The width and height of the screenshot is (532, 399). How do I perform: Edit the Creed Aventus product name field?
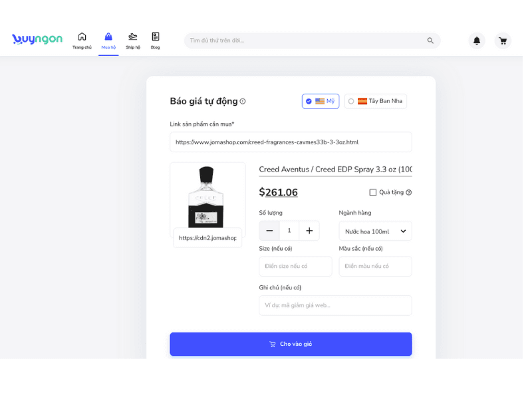(x=336, y=170)
